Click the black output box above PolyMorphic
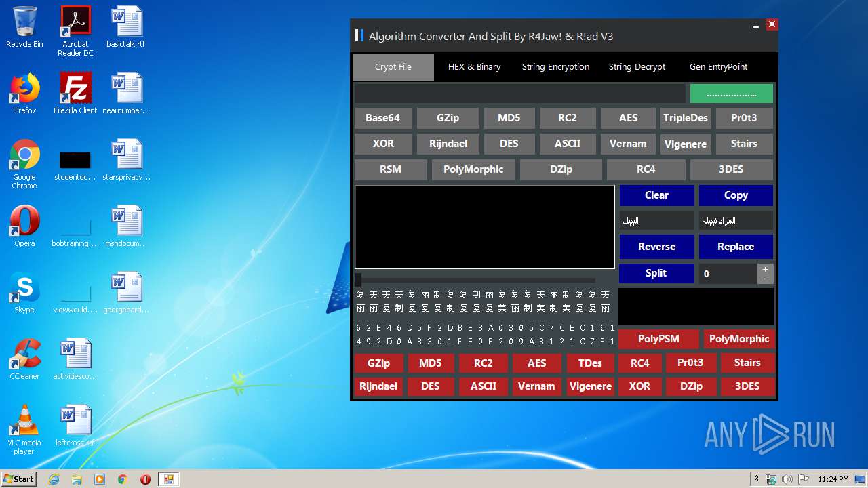The image size is (868, 488). [x=696, y=307]
